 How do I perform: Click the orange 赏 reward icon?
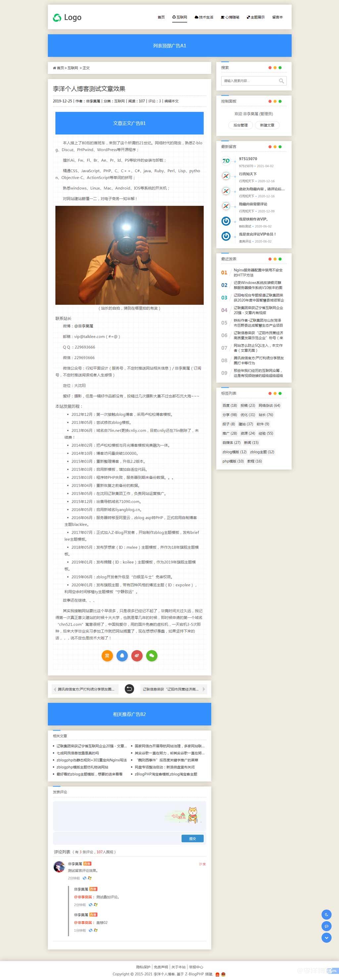tap(107, 655)
